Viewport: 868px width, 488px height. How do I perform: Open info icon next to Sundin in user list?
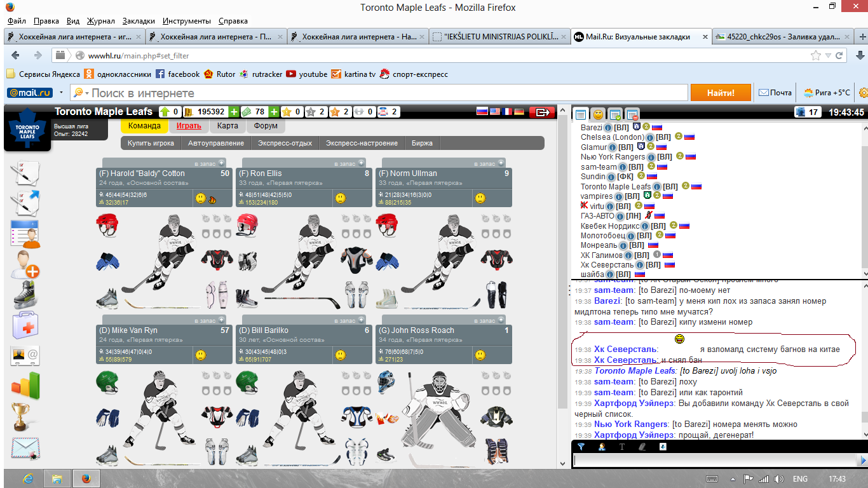[x=611, y=177]
